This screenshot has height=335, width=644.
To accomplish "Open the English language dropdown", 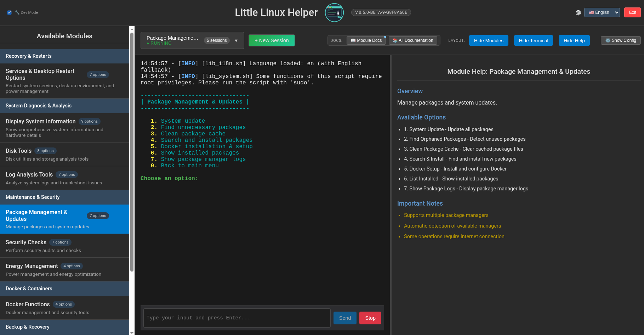I will (x=602, y=12).
